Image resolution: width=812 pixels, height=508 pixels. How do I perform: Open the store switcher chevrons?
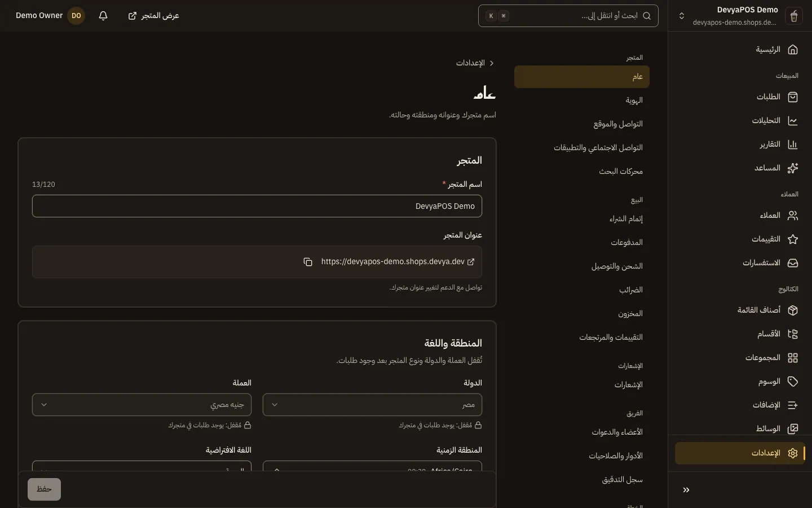[682, 16]
